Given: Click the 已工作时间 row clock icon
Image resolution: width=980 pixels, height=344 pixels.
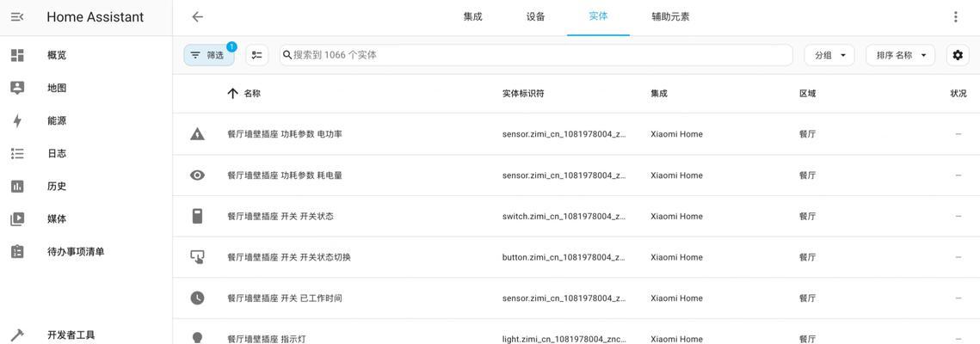Looking at the screenshot, I should tap(198, 298).
